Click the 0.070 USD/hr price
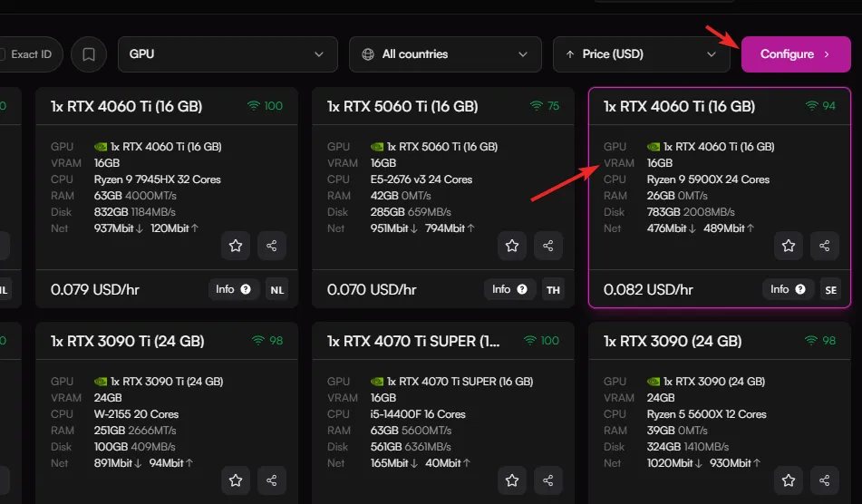Viewport: 862px width, 504px height. [x=372, y=290]
